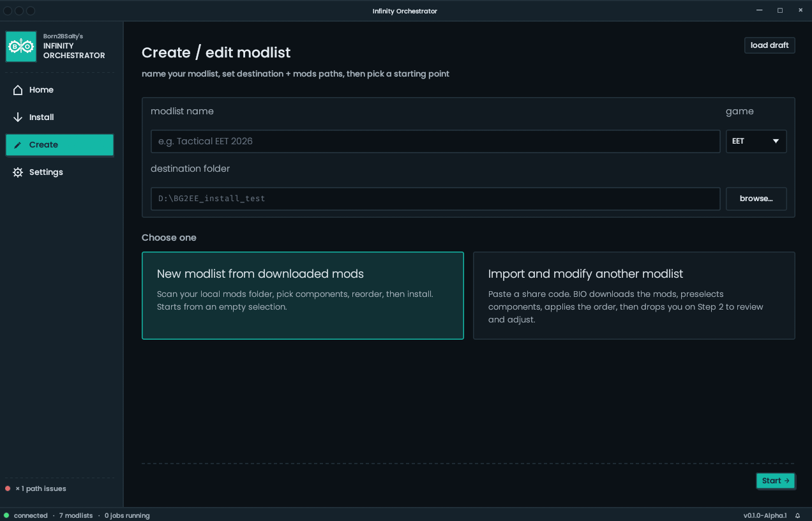Viewport: 812px width, 521px height.
Task: Open the Settings section
Action: tap(59, 172)
